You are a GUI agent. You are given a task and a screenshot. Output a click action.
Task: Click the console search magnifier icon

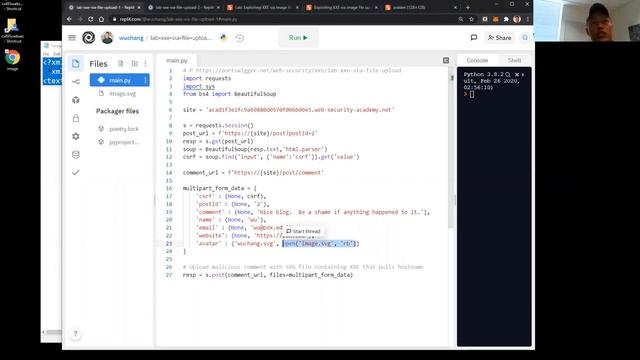coord(508,75)
